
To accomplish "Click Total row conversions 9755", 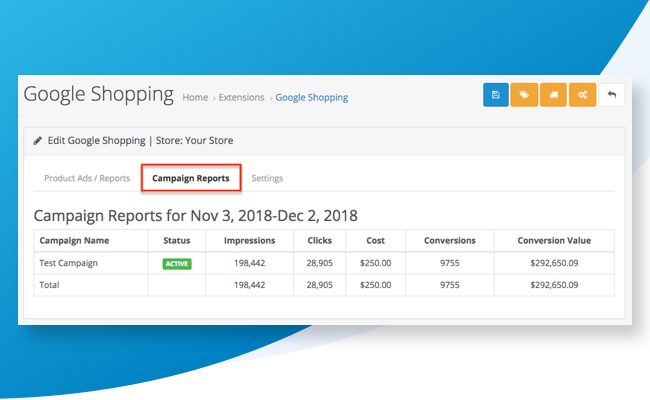I will click(450, 285).
